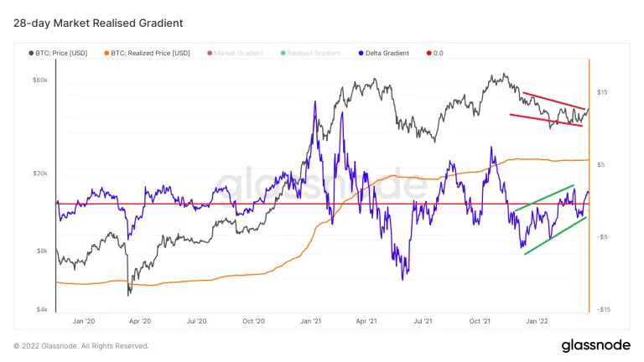Viewport: 644px width, 362px height.
Task: Click the -$15 right axis label
Action: (603, 309)
